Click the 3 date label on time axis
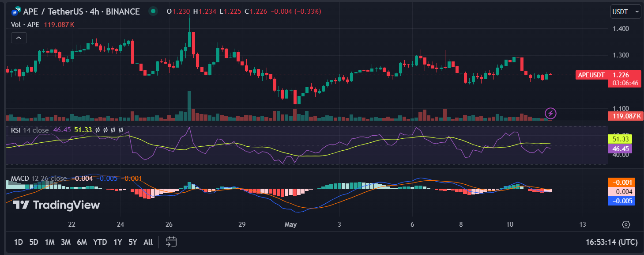 [x=339, y=225]
